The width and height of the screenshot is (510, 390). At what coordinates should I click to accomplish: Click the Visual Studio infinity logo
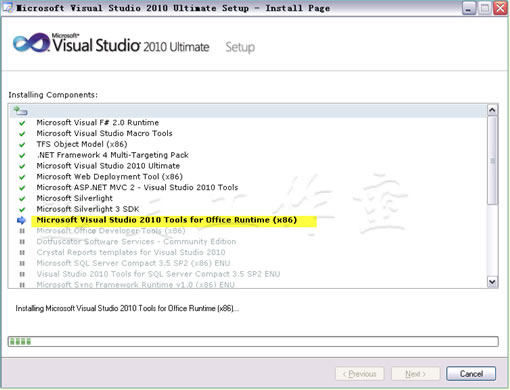coord(31,43)
